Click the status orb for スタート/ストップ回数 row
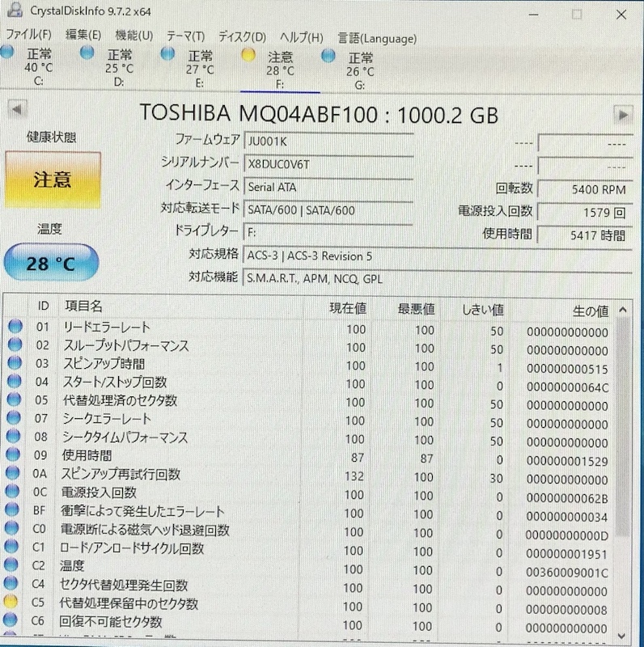This screenshot has width=644, height=647. coord(15,381)
